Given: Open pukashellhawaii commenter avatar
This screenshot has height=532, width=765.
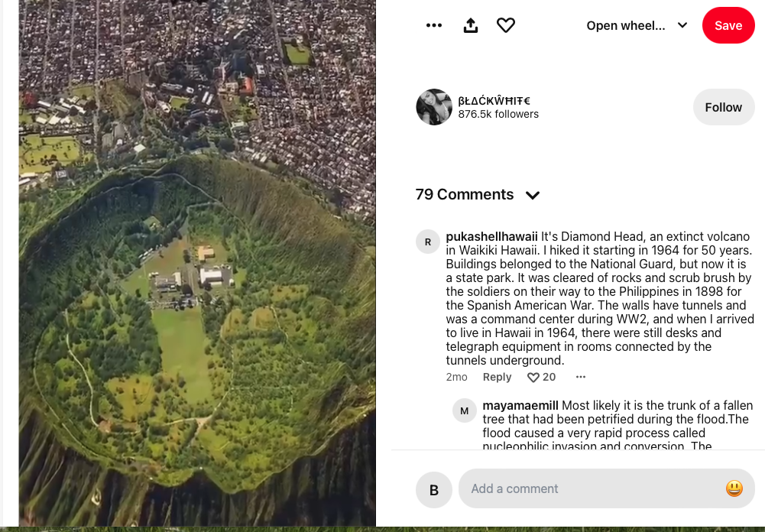Looking at the screenshot, I should click(x=428, y=242).
